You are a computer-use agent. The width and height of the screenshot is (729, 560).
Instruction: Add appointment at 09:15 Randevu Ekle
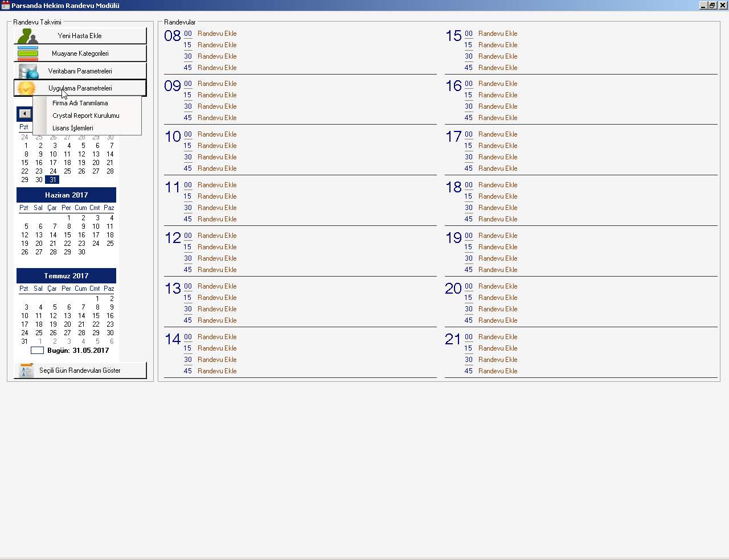(x=217, y=95)
